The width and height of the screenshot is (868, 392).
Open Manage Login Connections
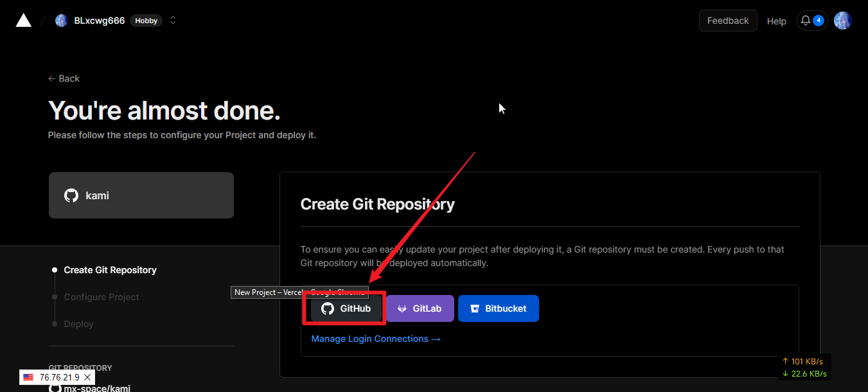tap(376, 339)
